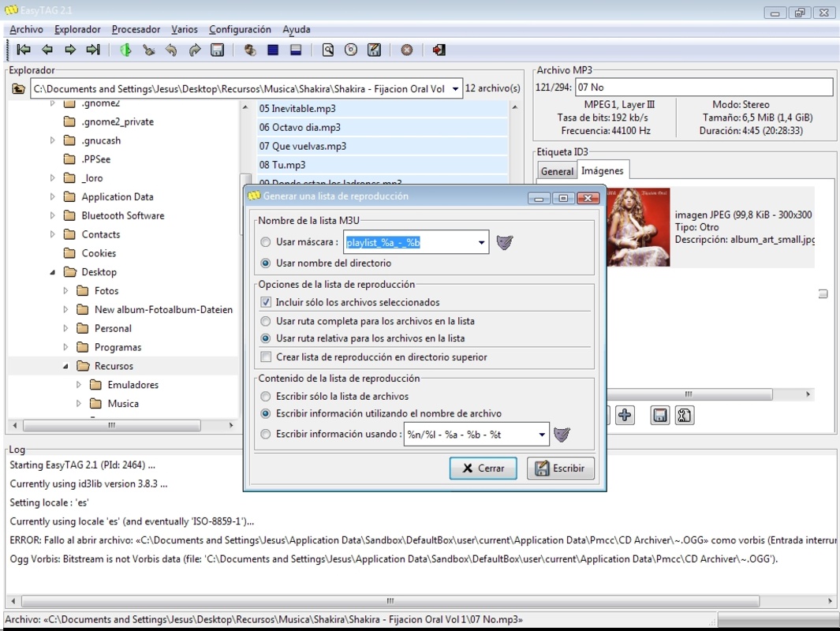Open the Procesador menu
This screenshot has height=631, width=840.
point(136,29)
